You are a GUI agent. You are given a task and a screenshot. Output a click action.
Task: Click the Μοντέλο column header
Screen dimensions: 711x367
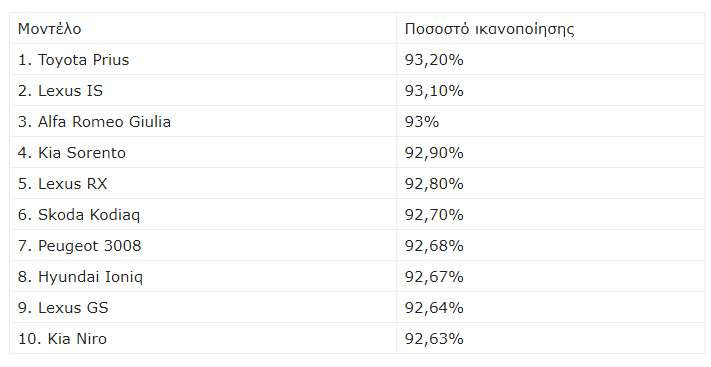click(x=203, y=29)
